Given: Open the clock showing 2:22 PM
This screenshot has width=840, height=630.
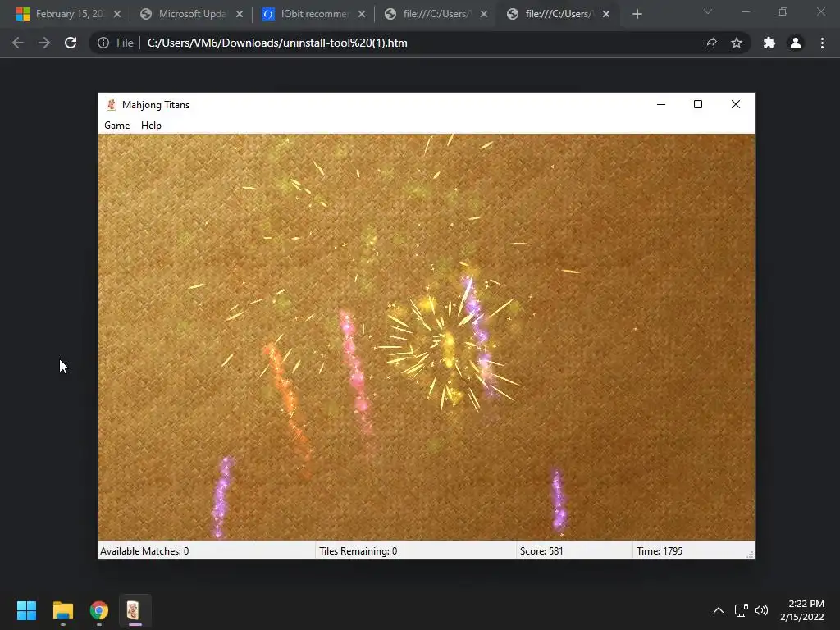Looking at the screenshot, I should click(802, 610).
